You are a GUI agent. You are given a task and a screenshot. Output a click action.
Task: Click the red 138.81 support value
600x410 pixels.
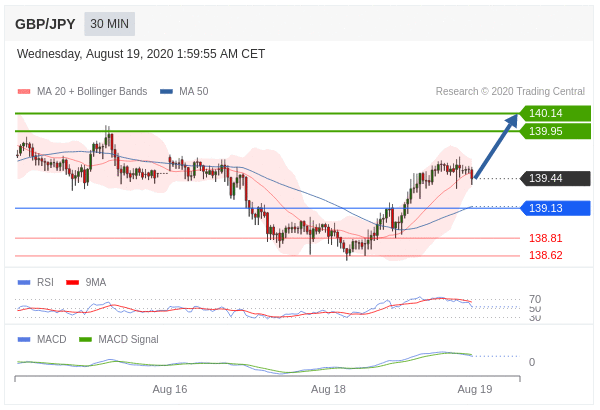pos(546,238)
